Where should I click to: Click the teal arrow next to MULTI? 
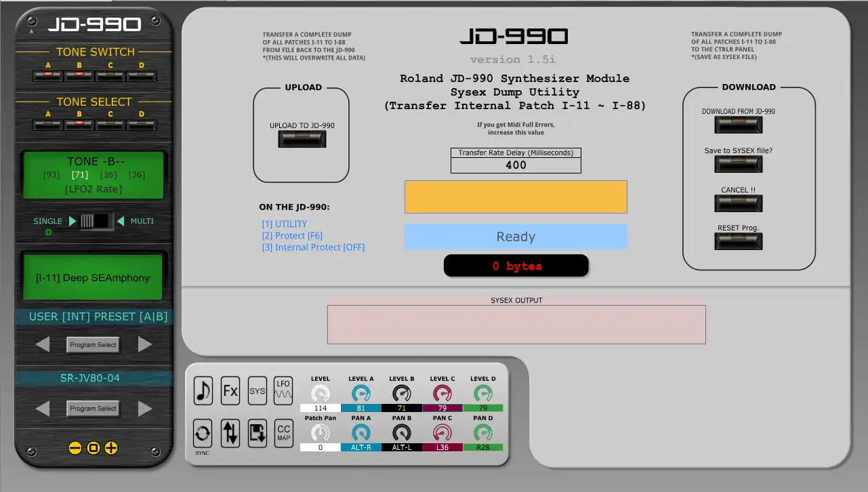coord(121,221)
